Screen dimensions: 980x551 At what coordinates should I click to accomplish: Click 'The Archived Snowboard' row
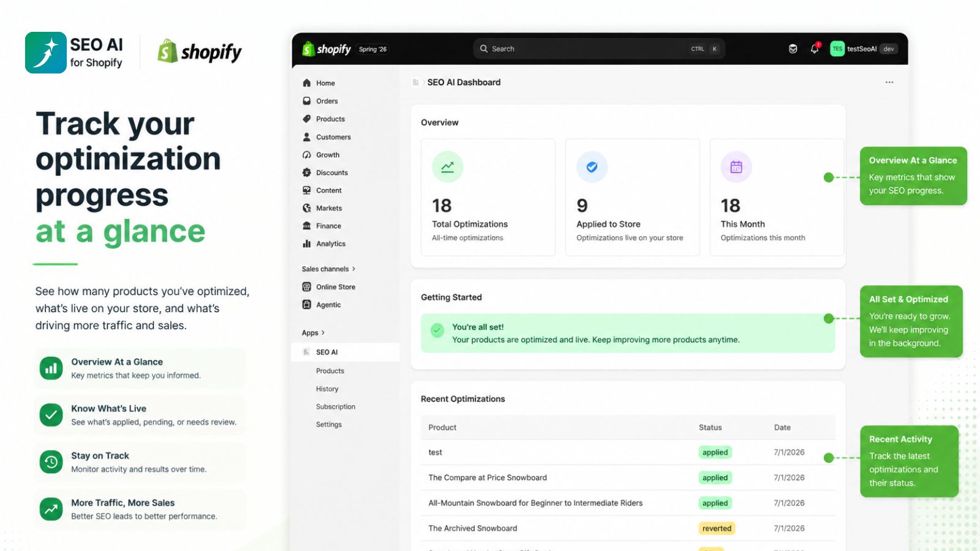pos(628,528)
